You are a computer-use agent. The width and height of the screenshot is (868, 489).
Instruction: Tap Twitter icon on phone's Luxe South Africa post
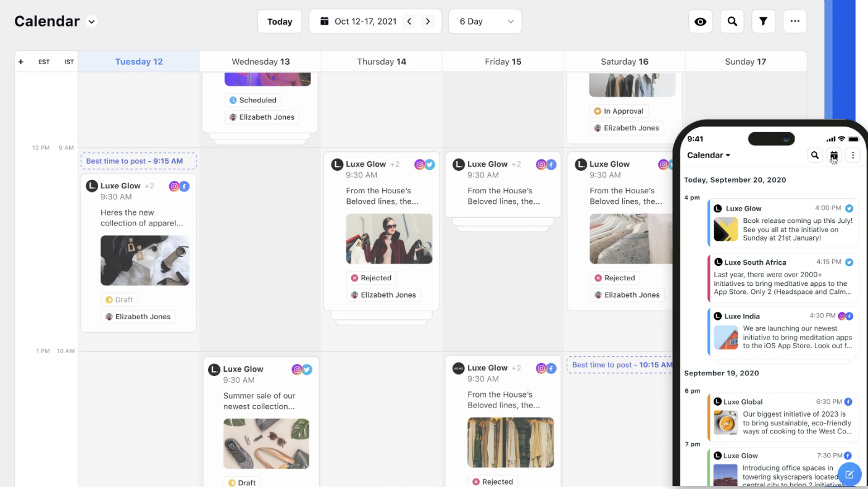coord(849,262)
